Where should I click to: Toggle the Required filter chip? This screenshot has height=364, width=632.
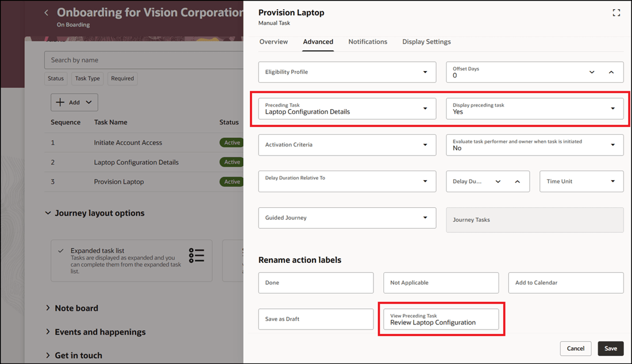click(x=122, y=79)
